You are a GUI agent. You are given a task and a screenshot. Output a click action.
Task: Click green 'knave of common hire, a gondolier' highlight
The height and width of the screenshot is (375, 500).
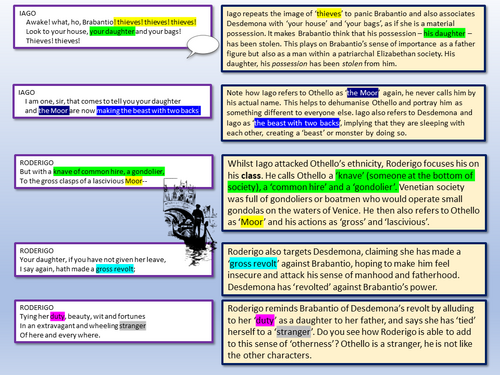point(109,171)
